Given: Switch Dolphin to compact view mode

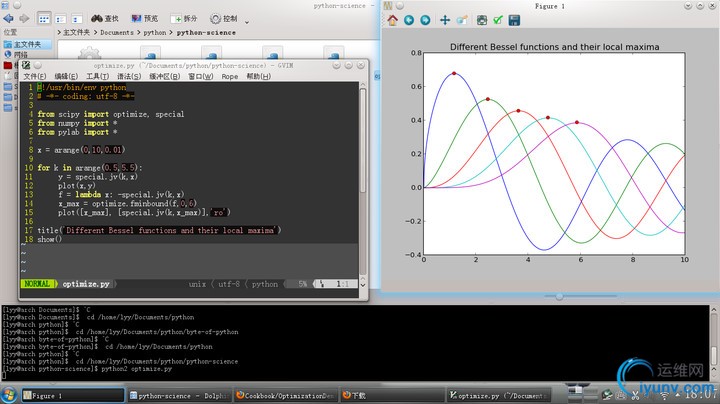Looking at the screenshot, I should pos(60,19).
